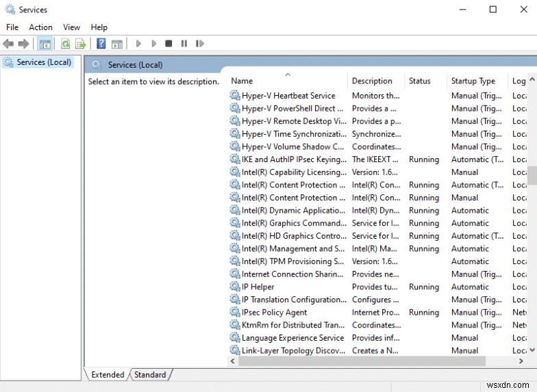Click the Forward arrow in toolbar
This screenshot has height=392, width=537.
[23, 44]
